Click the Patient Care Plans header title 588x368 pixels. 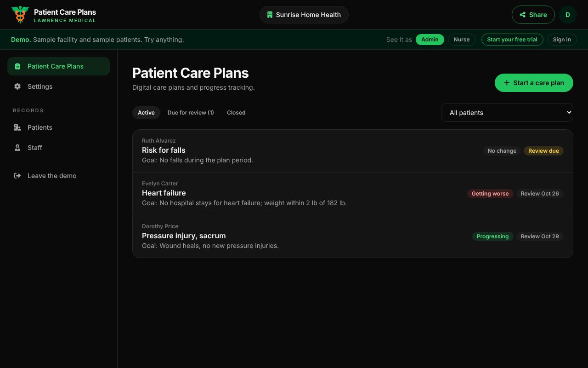click(x=191, y=73)
